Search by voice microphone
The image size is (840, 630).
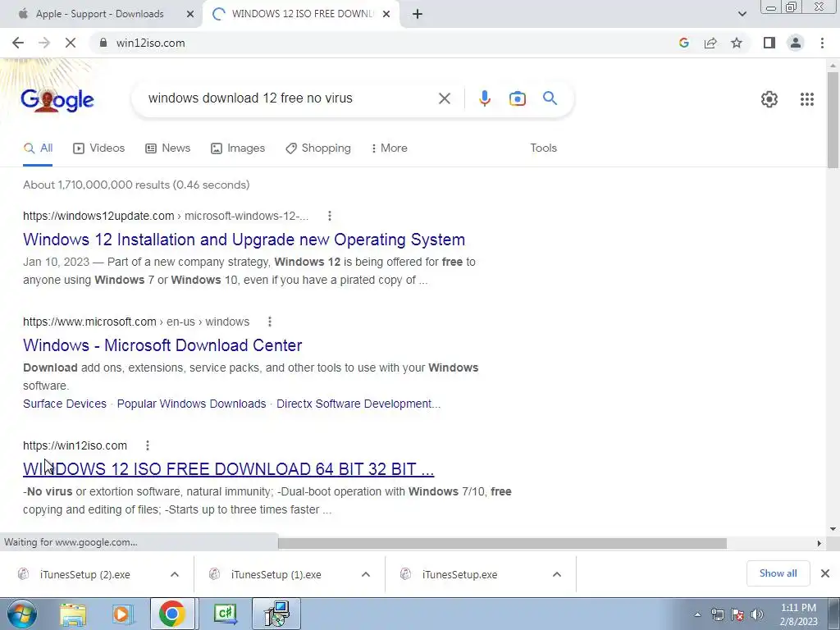point(485,98)
